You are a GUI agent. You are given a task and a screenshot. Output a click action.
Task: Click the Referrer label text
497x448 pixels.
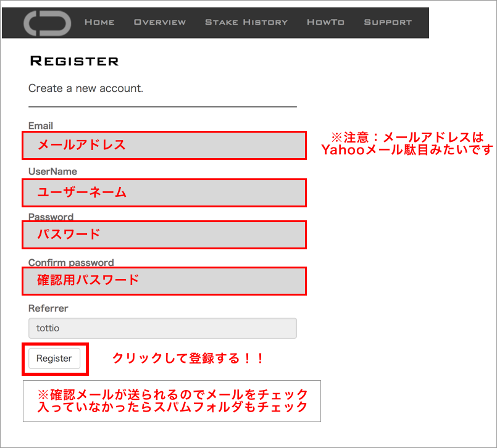tap(48, 309)
